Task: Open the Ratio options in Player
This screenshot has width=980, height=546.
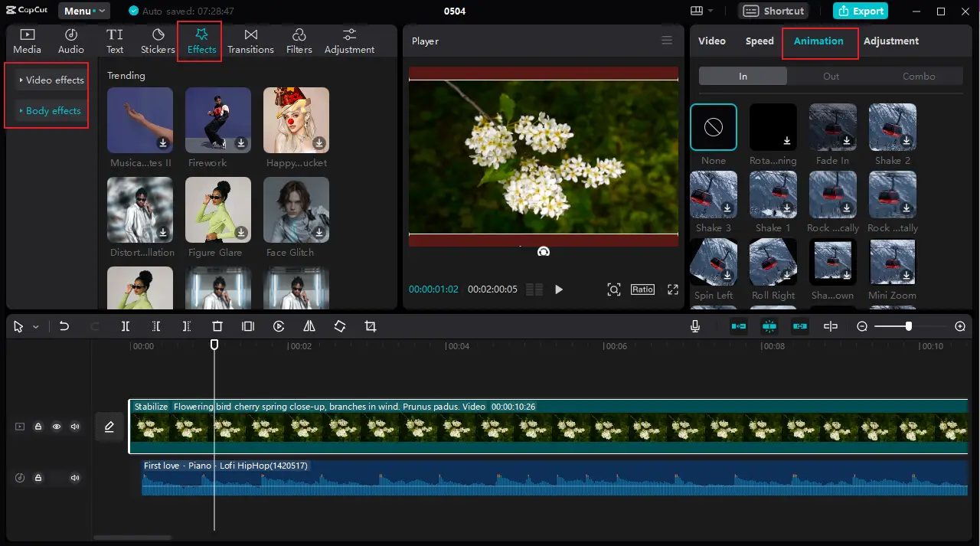Action: click(x=642, y=289)
